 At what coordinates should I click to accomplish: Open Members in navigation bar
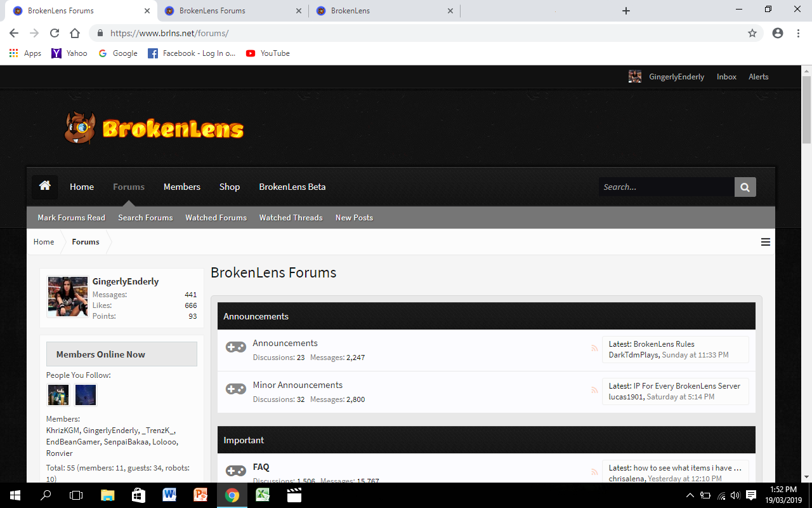[182, 187]
